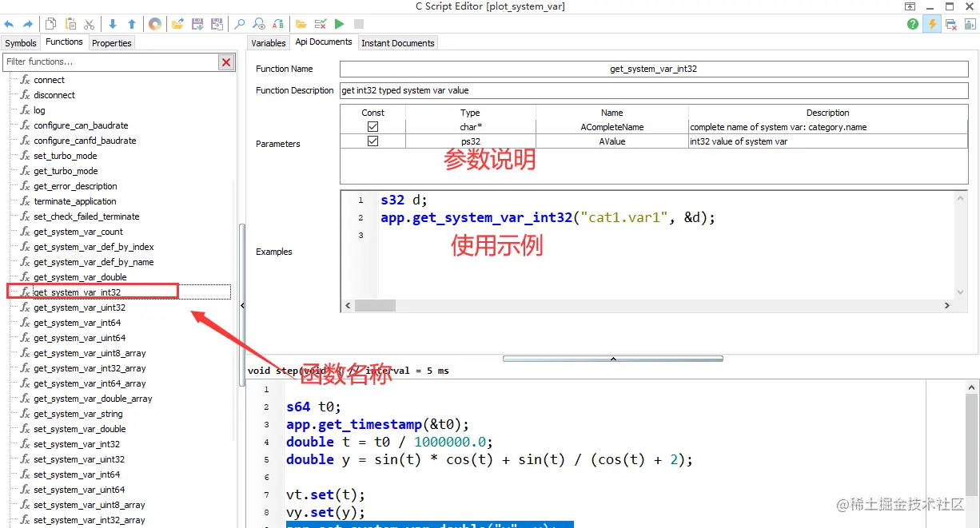
Task: Select the get_system_var_double function
Action: coord(80,277)
